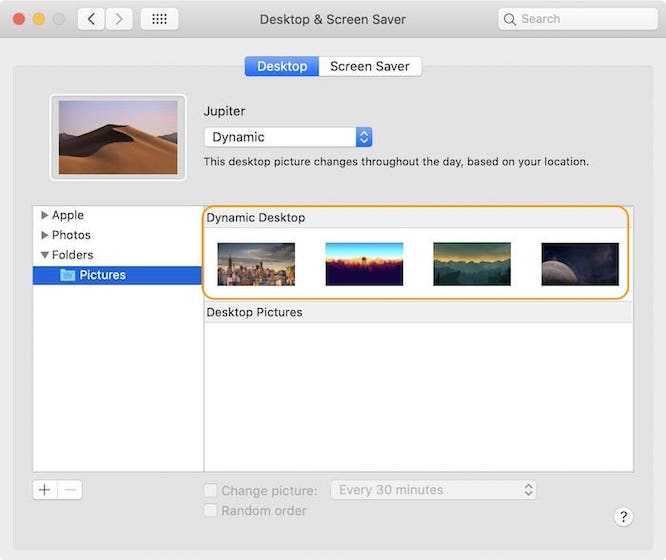Add a folder with the plus button
This screenshot has height=560, width=666.
45,490
